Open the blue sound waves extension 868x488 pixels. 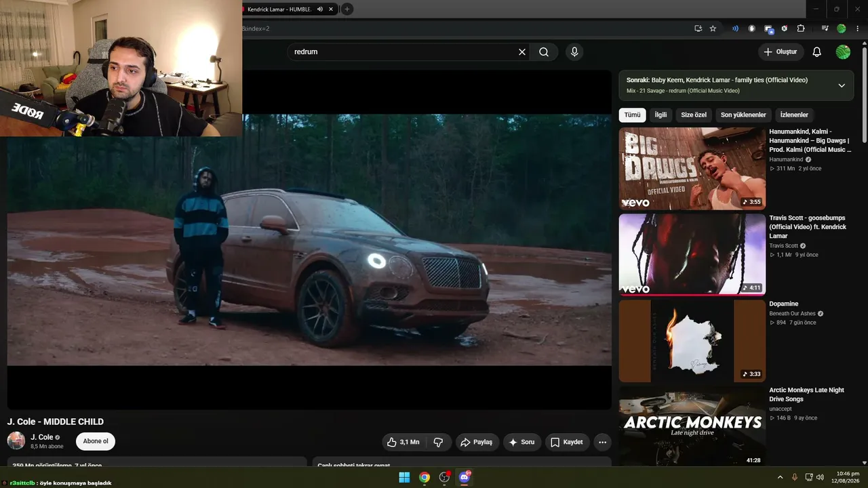coord(735,28)
